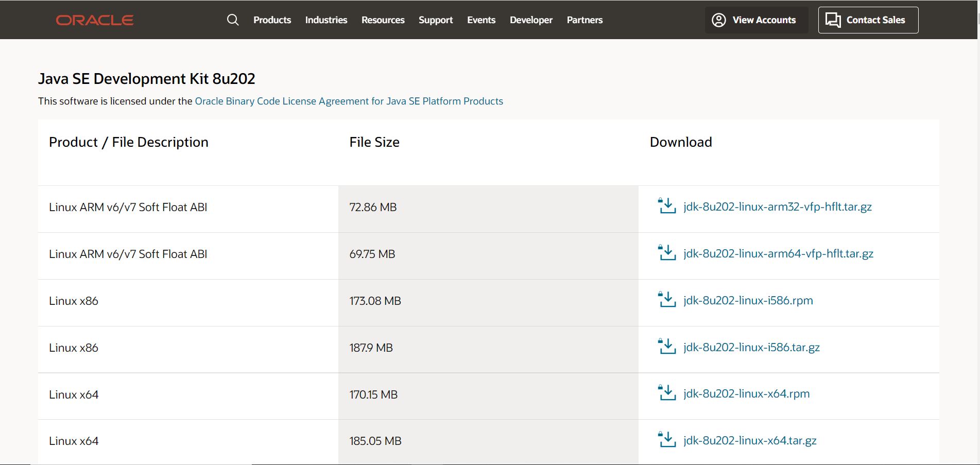Click download icon for linux-x64.tar.gz
980x465 pixels.
[667, 439]
